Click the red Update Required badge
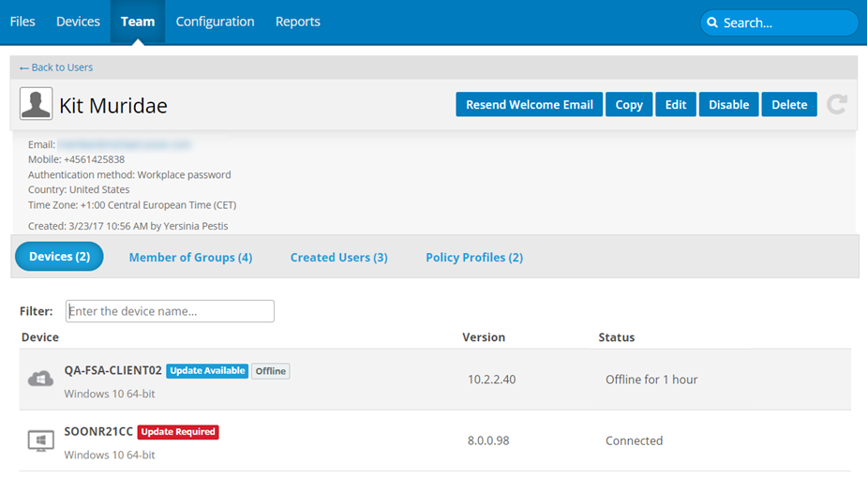 point(178,432)
